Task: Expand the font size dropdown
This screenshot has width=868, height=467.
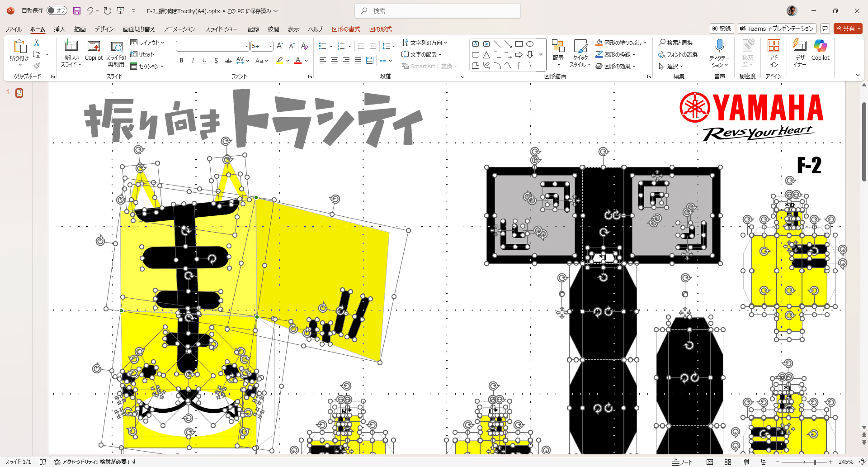Action: pyautogui.click(x=270, y=46)
